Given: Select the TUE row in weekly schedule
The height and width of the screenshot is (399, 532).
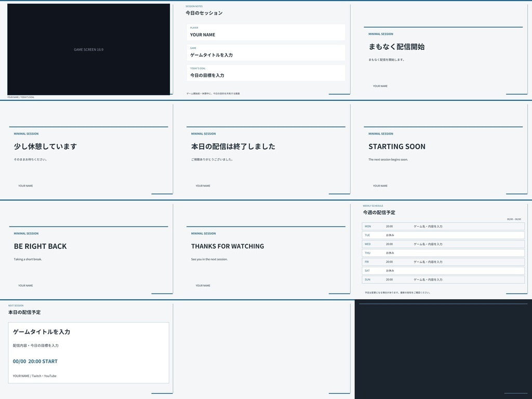Looking at the screenshot, I should click(443, 235).
